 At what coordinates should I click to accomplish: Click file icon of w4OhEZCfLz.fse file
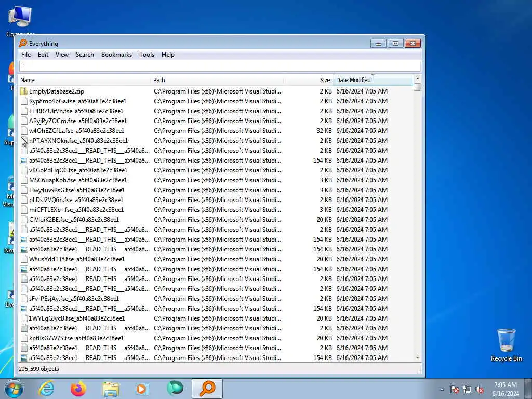24,130
